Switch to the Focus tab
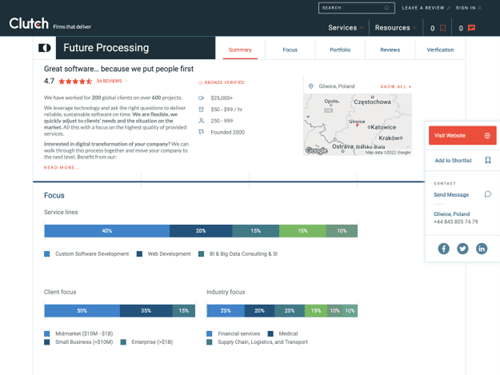Viewport: 500px width, 375px height. coord(290,50)
